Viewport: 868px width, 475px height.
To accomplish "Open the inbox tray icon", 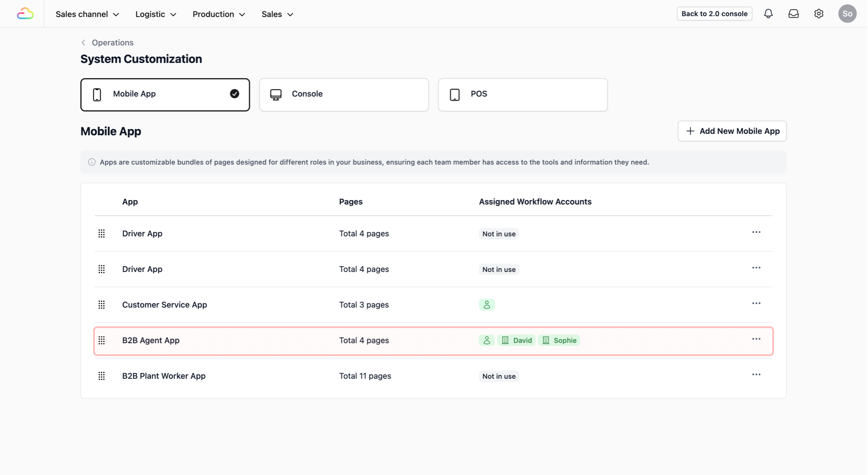I will tap(793, 14).
